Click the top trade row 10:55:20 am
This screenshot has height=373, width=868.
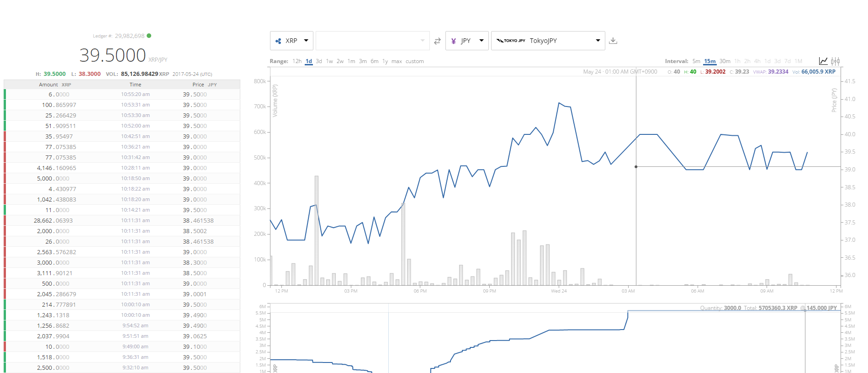(122, 94)
